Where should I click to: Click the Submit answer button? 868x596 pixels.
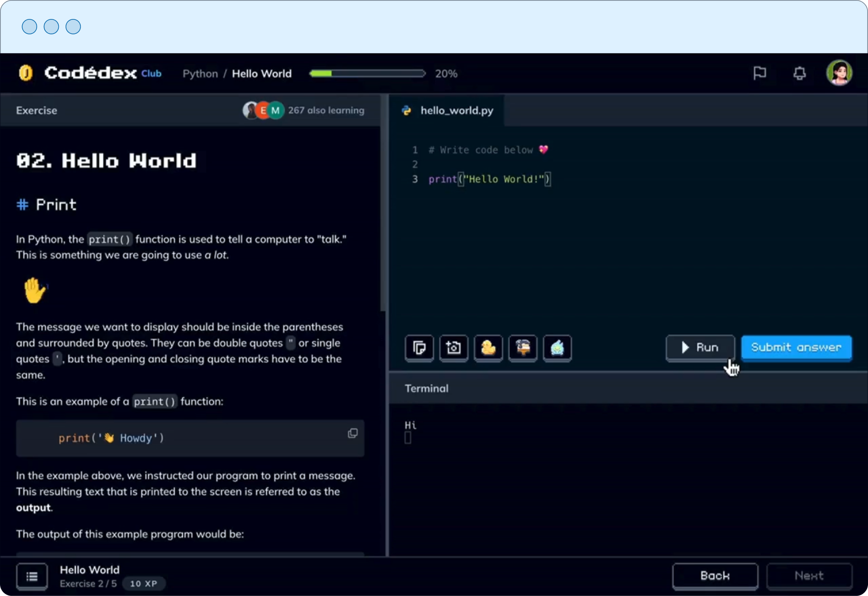point(796,347)
